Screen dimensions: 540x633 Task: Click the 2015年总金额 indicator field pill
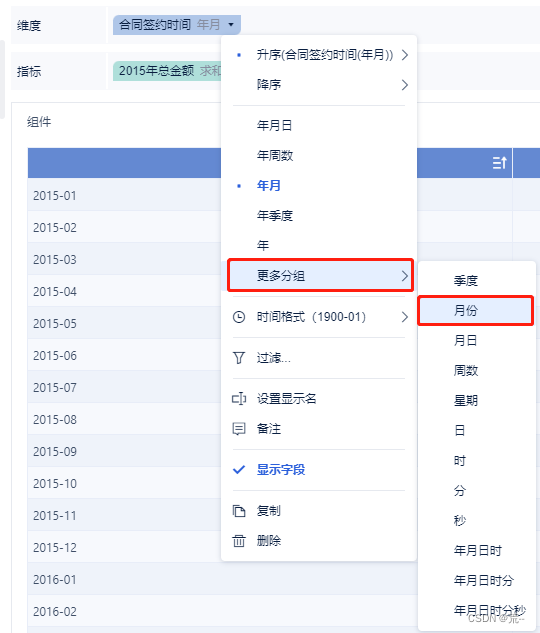(167, 71)
